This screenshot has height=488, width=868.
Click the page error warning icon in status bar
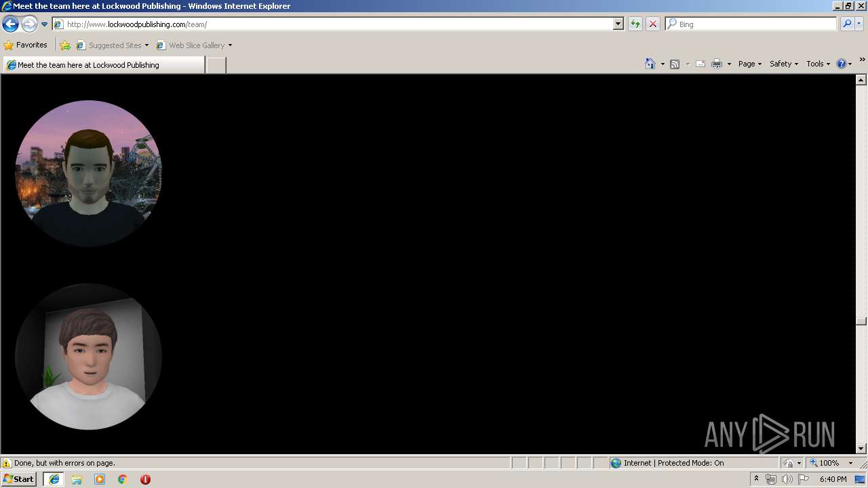click(7, 463)
